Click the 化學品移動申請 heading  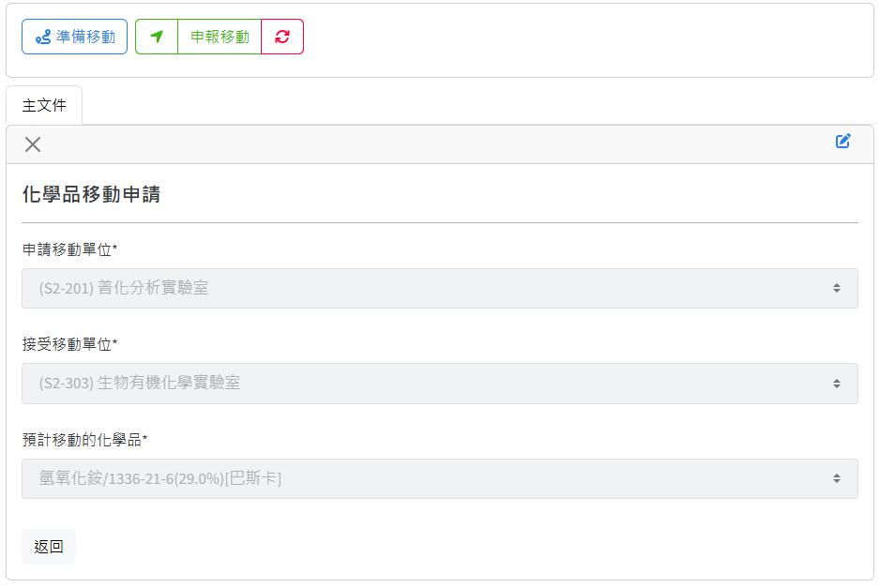click(x=92, y=194)
